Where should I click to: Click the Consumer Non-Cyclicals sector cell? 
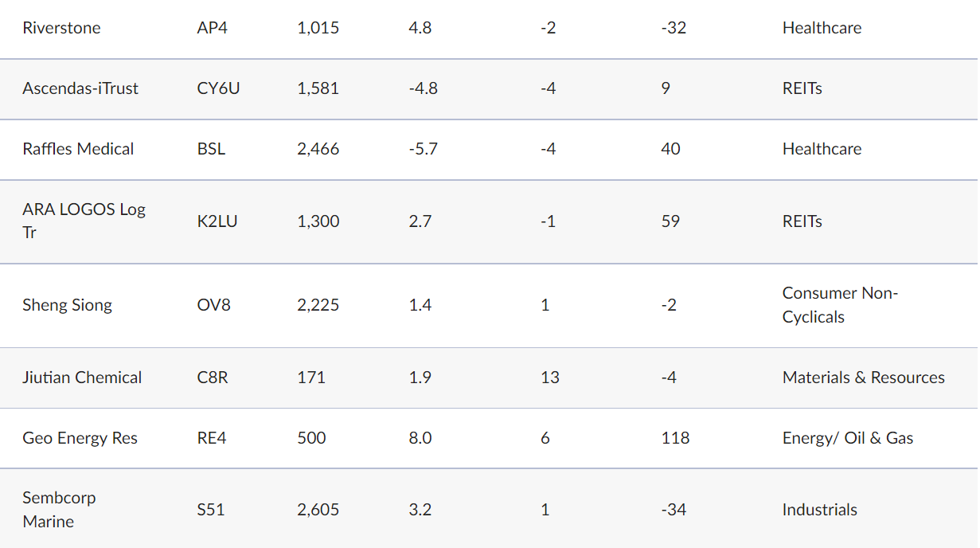[x=840, y=304]
